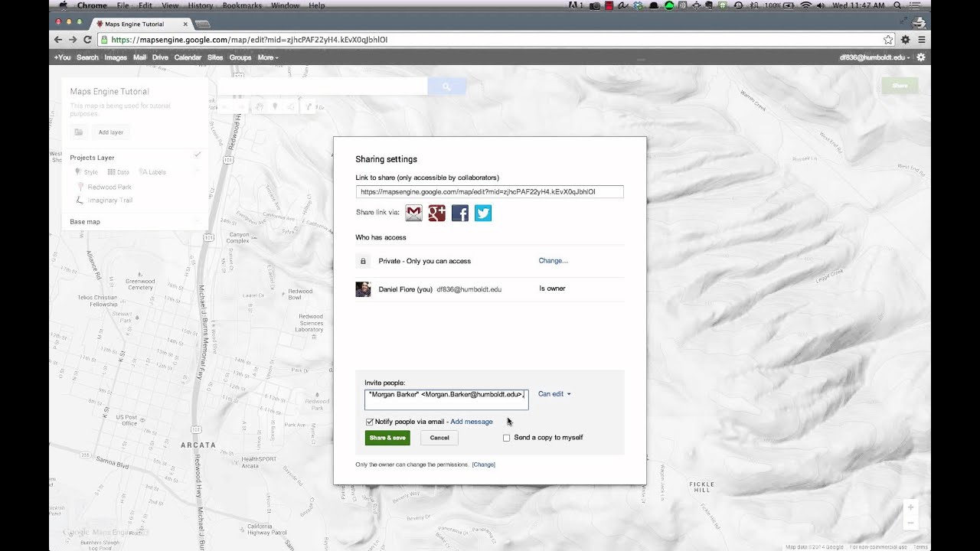Select the directions tool
This screenshot has width=980, height=551.
click(309, 106)
